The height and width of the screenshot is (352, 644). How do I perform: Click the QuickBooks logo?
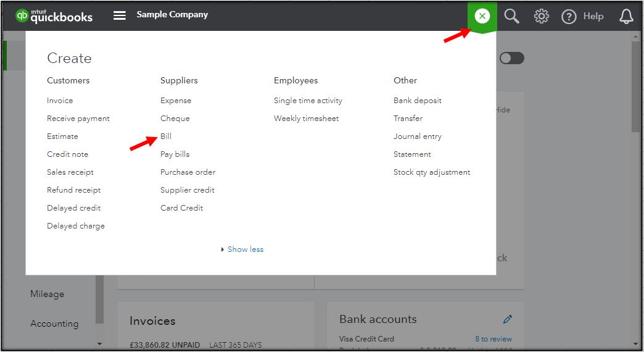[x=54, y=16]
